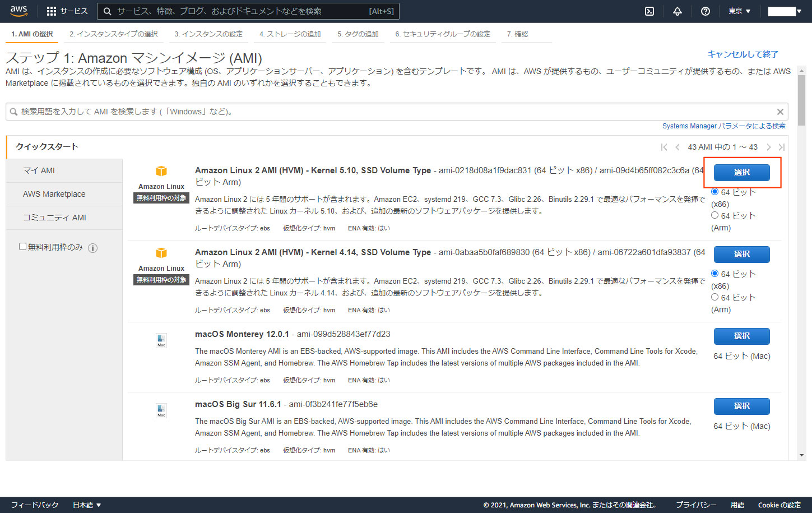Click the macOS Monterey Mac icon
Screen dimensions: 812x513
pos(161,340)
